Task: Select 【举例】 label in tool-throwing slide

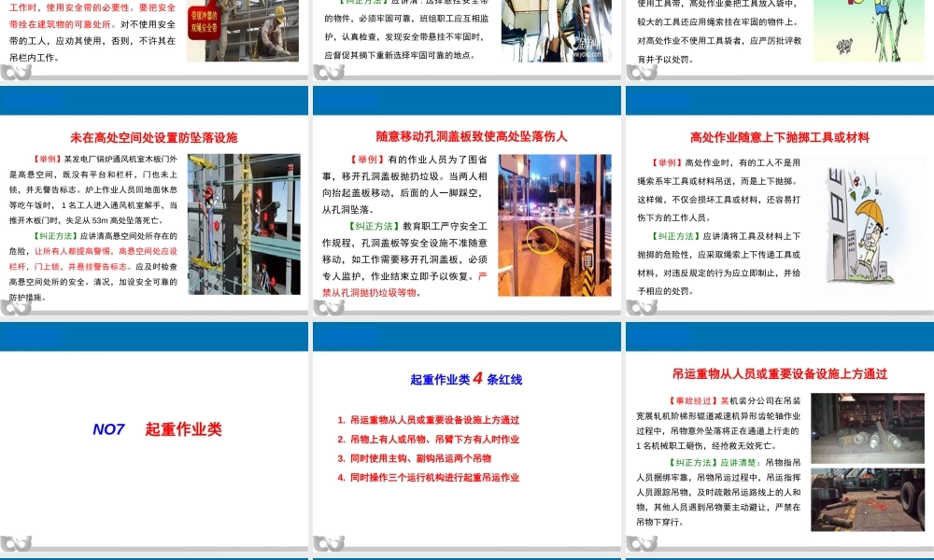Action: tap(667, 162)
